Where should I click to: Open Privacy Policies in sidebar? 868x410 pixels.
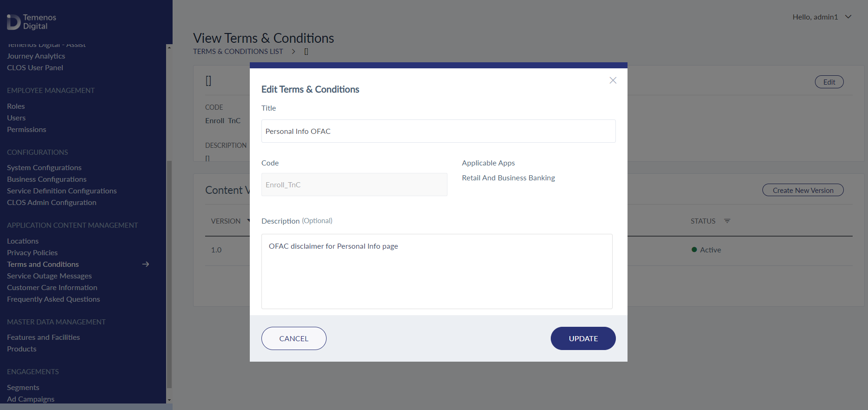coord(33,252)
